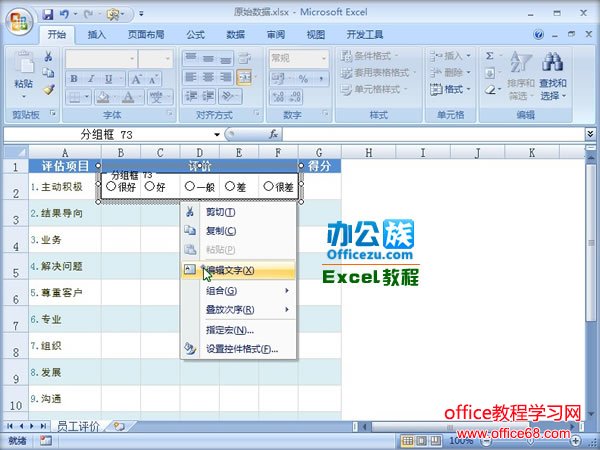The image size is (600, 450).
Task: Click the Copy icon in context menu
Action: pos(190,230)
